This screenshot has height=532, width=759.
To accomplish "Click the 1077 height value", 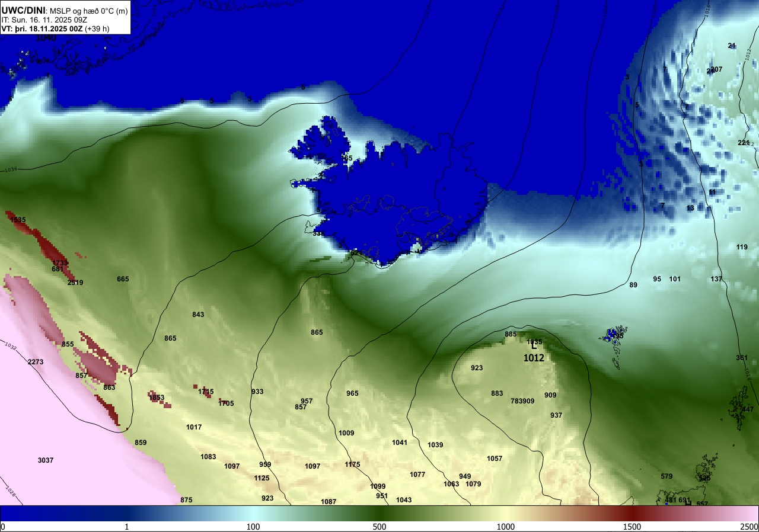I will tap(417, 475).
